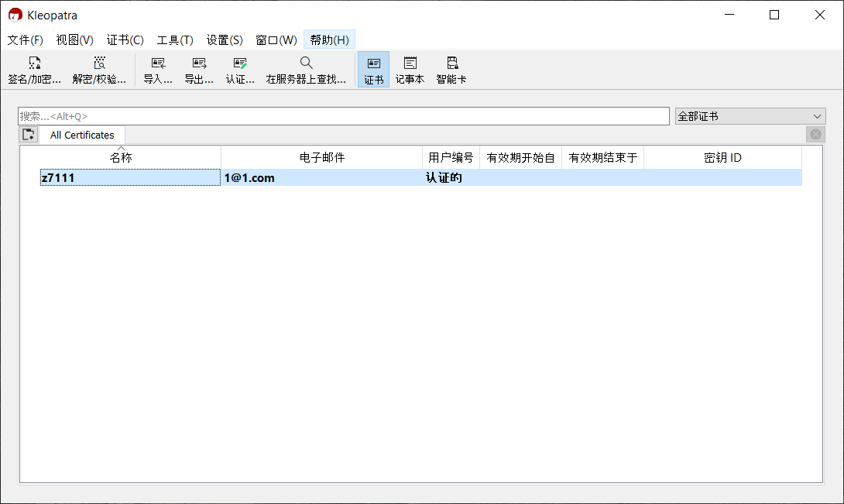Sort by the 有效期结束于 column header
Viewport: 844px width, 504px height.
click(603, 157)
